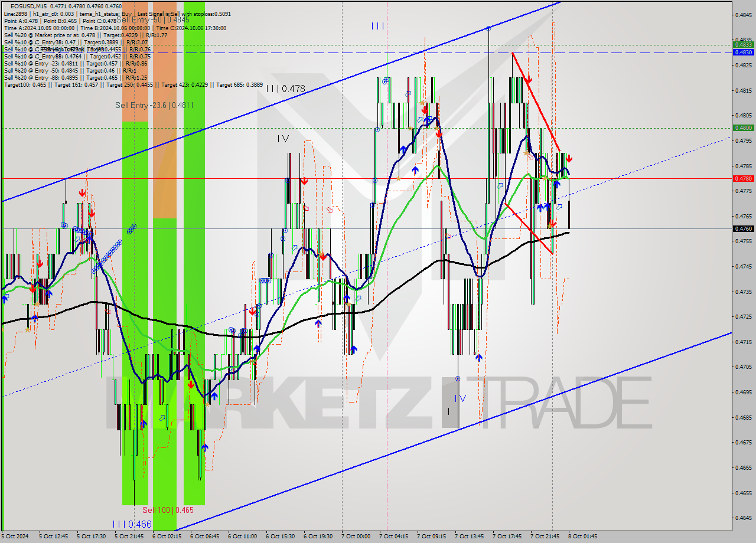Image resolution: width=756 pixels, height=543 pixels.
Task: Select the 'Sell Entry -50 | 0.4845' label
Action: click(x=153, y=19)
